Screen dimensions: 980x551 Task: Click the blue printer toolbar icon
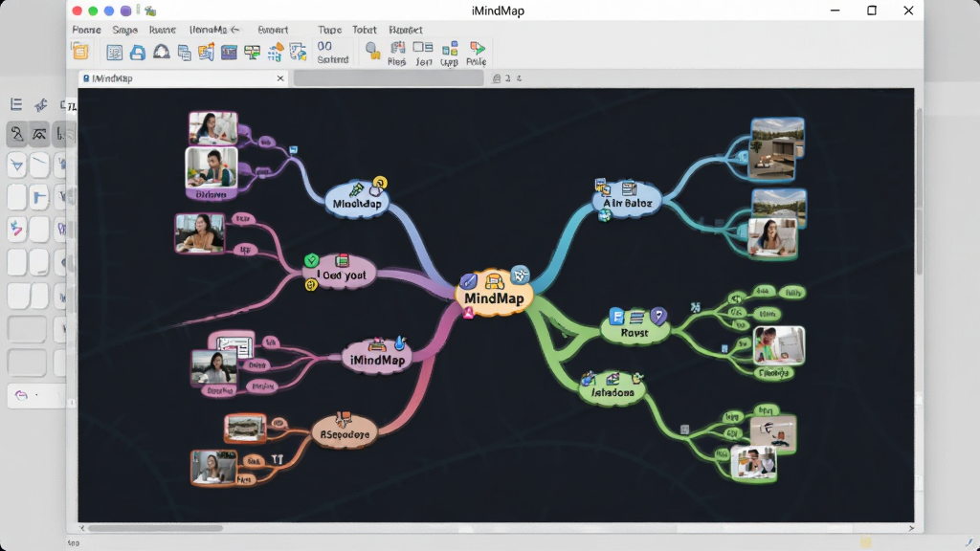(x=138, y=53)
